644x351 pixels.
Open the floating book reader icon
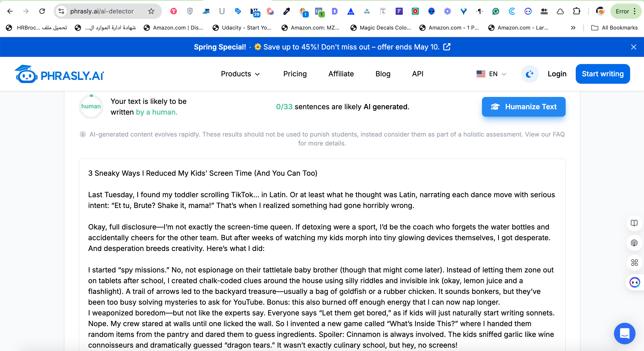634,223
